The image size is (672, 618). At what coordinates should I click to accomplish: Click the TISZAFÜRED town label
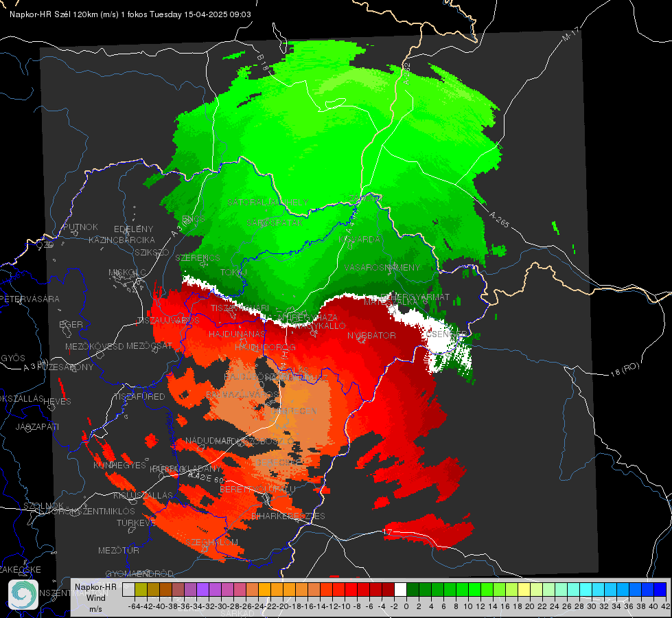139,397
